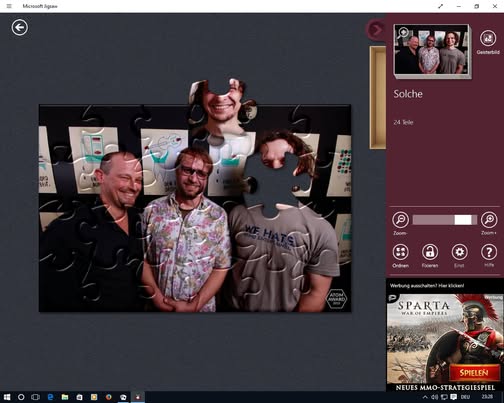The height and width of the screenshot is (403, 504).
Task: Open the yellow app on taskbar
Action: (x=94, y=397)
